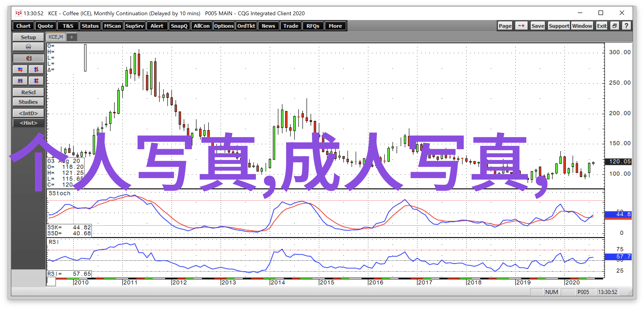Click the horizontal compress arrows icon
This screenshot has height=309, width=644.
click(20, 81)
